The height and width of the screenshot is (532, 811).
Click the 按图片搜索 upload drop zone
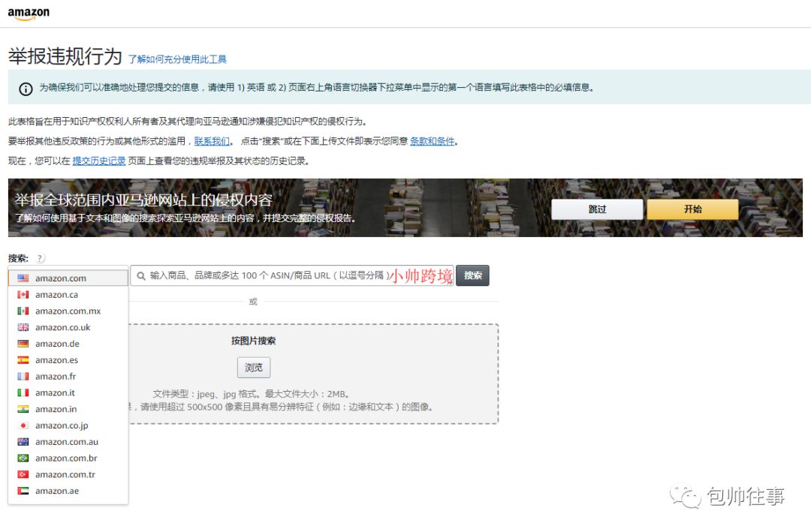click(x=313, y=374)
